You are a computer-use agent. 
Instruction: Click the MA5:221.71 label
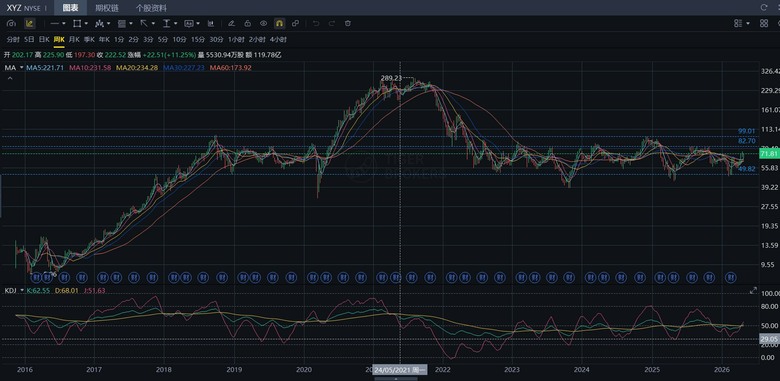(45, 67)
